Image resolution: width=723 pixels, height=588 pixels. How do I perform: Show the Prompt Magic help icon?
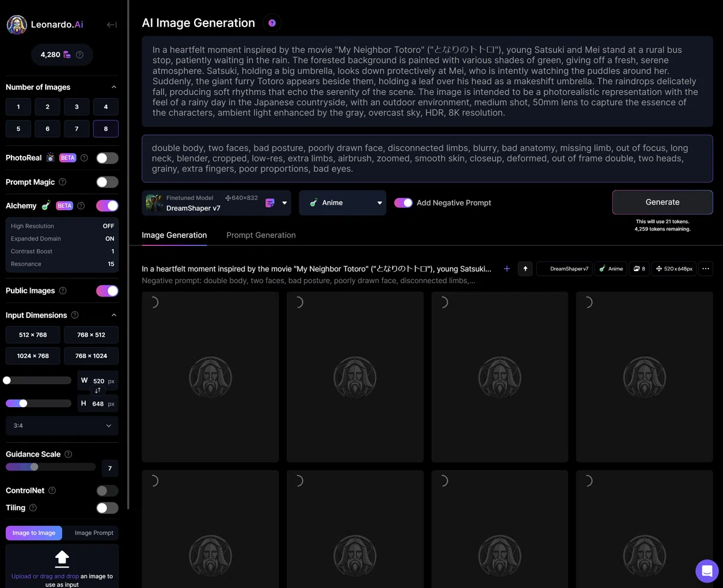point(63,182)
